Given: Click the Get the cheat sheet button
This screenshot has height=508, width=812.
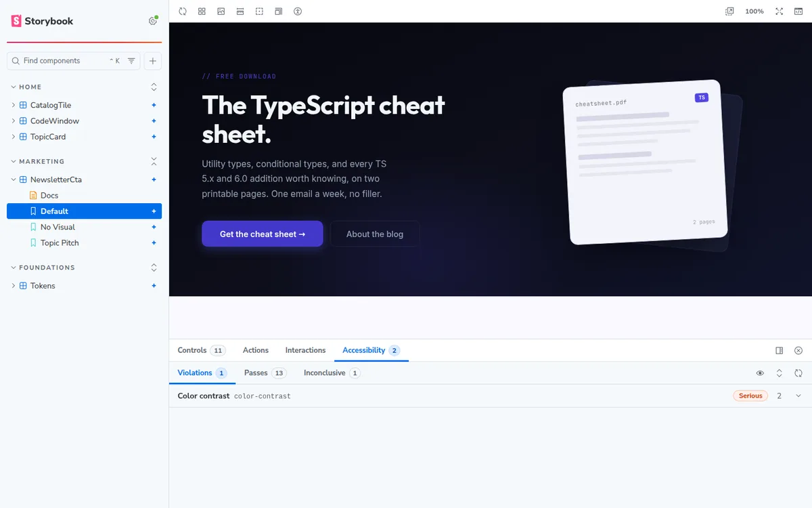Looking at the screenshot, I should click(x=263, y=234).
